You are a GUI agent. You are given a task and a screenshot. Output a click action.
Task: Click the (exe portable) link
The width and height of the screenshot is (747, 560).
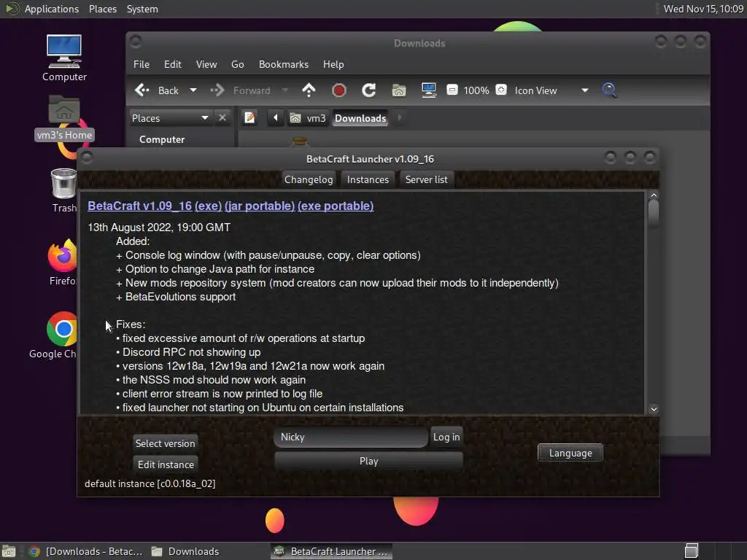[336, 206]
